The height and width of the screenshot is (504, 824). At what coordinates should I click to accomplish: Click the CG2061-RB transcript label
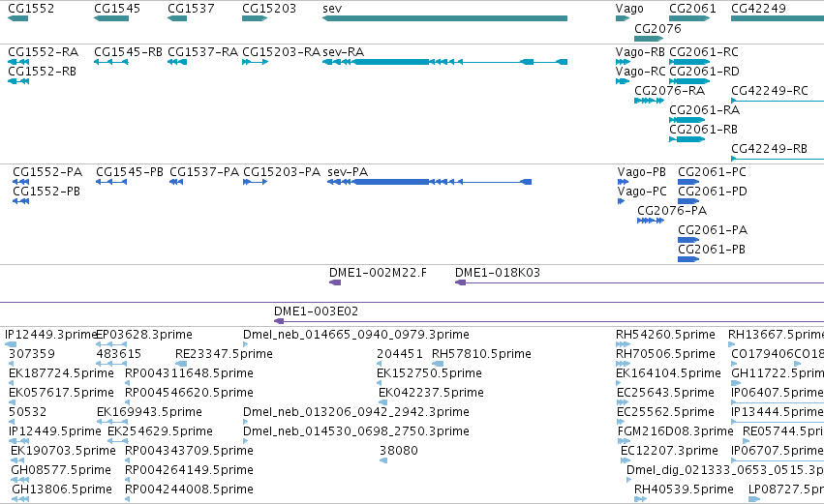(703, 130)
